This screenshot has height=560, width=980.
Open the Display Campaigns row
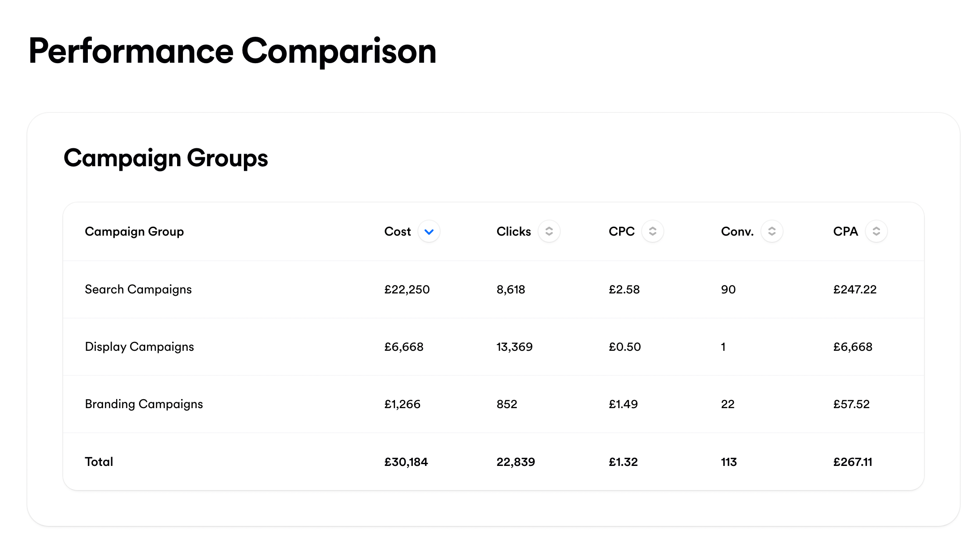139,347
